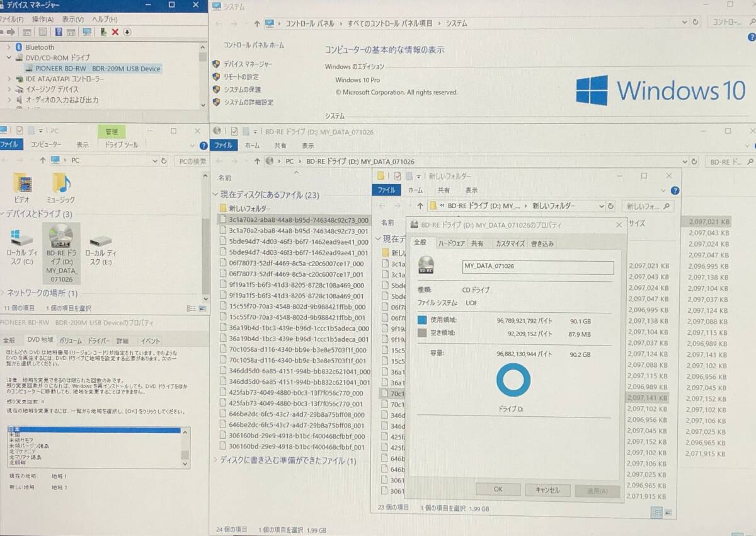Switch to 書き込み tab in drive properties

pos(542,243)
